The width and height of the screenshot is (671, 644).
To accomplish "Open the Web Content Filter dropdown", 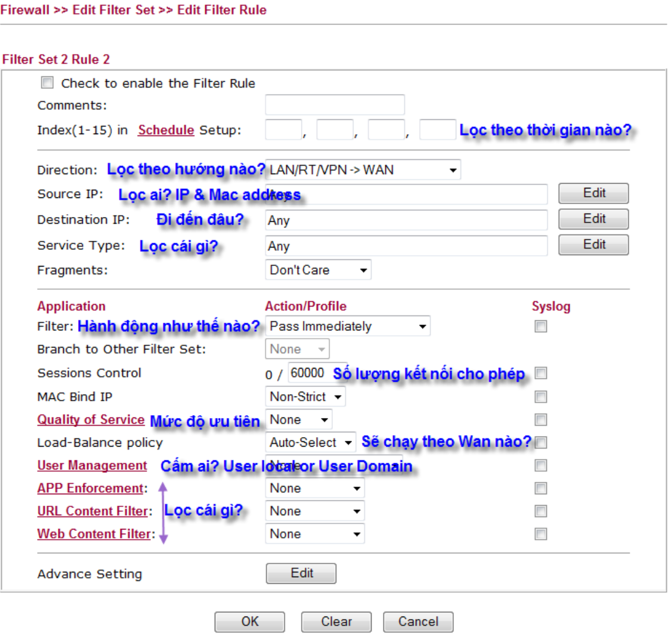I will [x=314, y=534].
